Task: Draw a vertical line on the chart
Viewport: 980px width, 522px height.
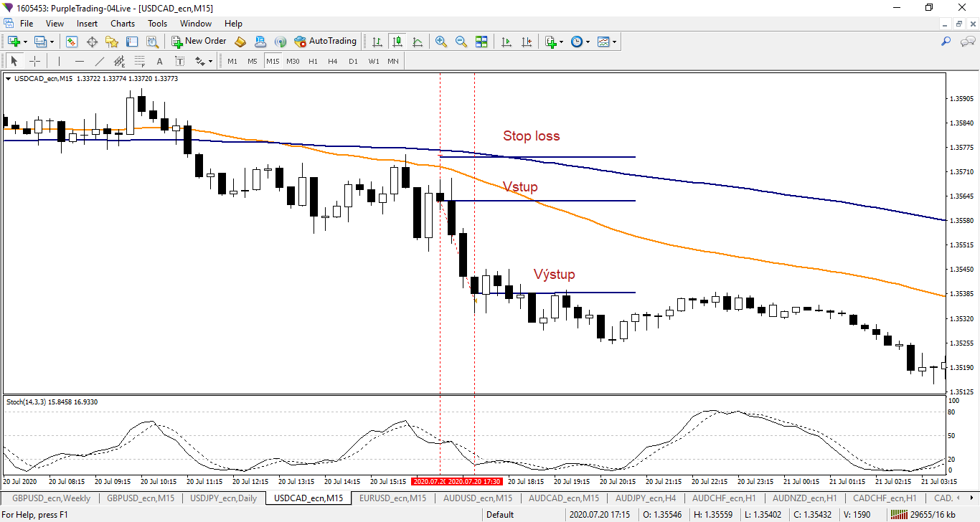Action: (60, 61)
